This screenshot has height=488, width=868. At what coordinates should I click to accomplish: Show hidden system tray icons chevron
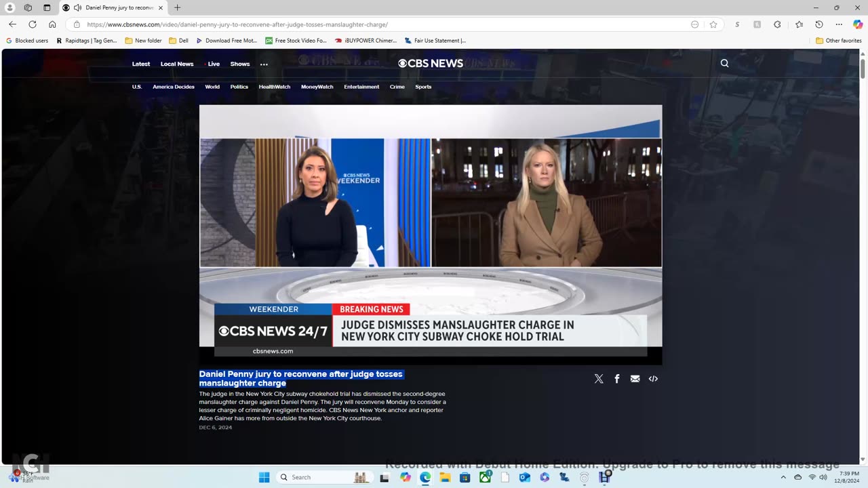(x=783, y=477)
